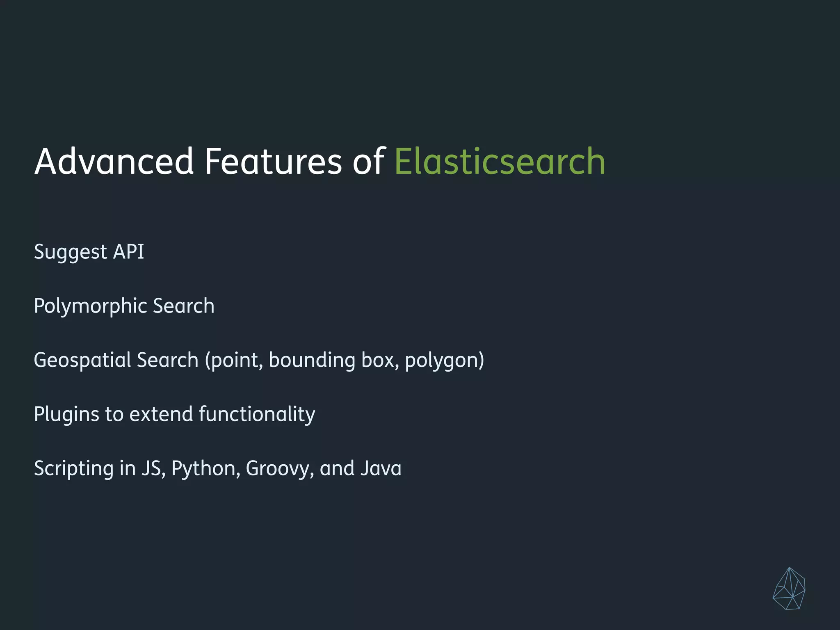Select the 'Polymorphic Search' bullet line

coord(124,306)
